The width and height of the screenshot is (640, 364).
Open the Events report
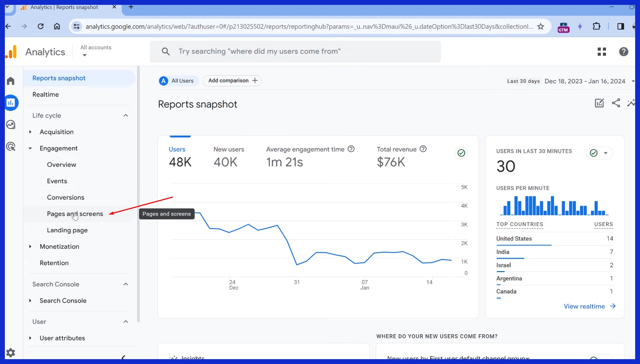pyautogui.click(x=57, y=181)
